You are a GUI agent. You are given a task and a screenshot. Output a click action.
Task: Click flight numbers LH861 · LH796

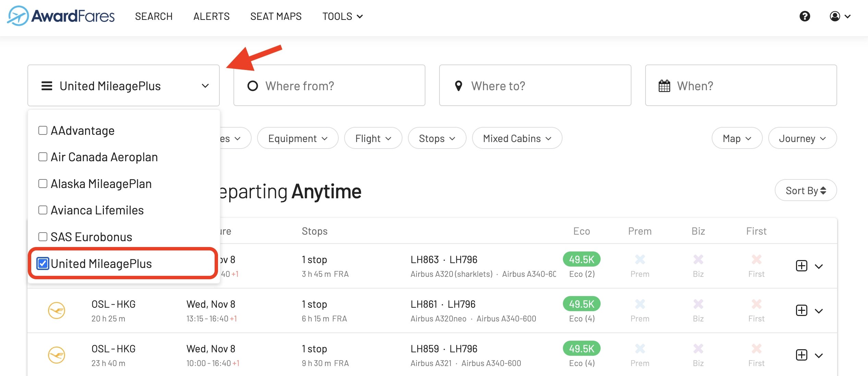443,304
